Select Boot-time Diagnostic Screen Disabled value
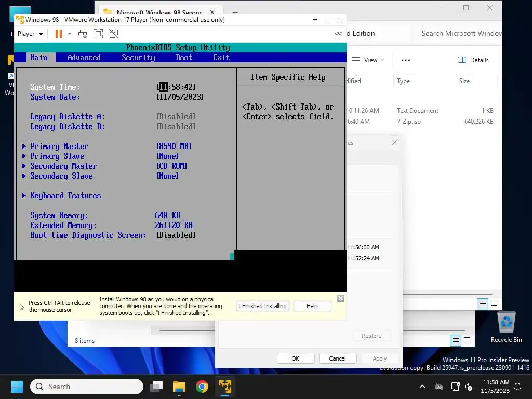The width and height of the screenshot is (532, 399). [x=176, y=235]
